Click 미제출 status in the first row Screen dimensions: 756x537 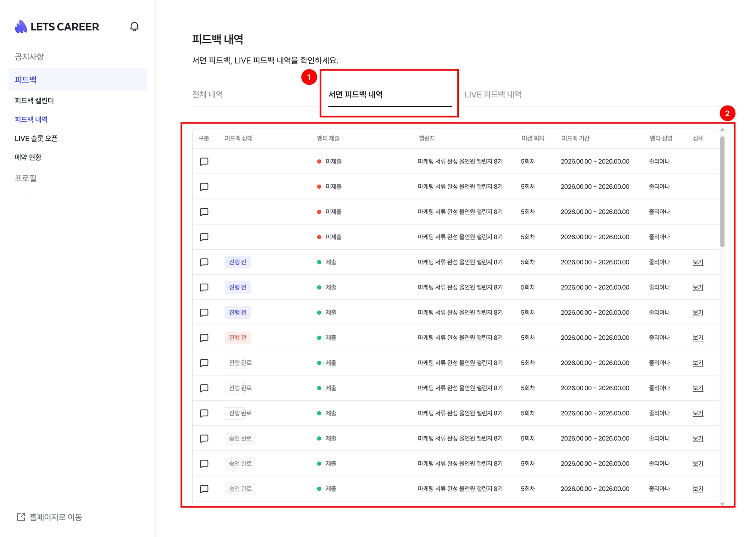click(329, 162)
